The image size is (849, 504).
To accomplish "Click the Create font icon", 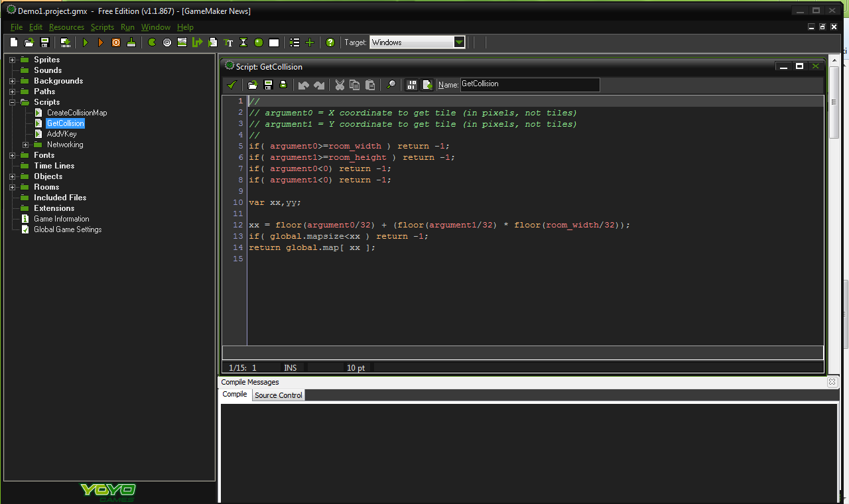I will [x=229, y=42].
